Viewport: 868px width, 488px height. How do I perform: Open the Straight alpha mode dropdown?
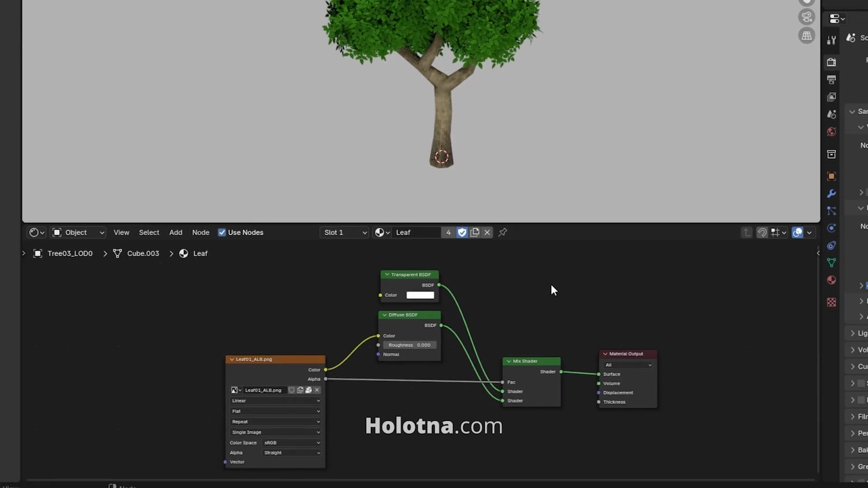tap(292, 453)
